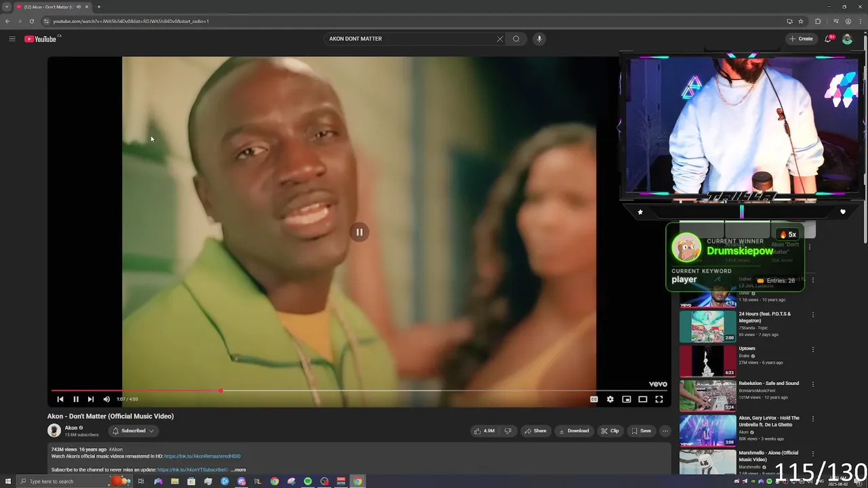Reload the page

[31, 21]
